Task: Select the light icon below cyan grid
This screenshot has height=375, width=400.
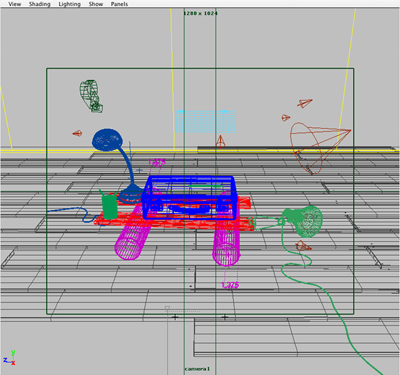Action: [x=220, y=141]
